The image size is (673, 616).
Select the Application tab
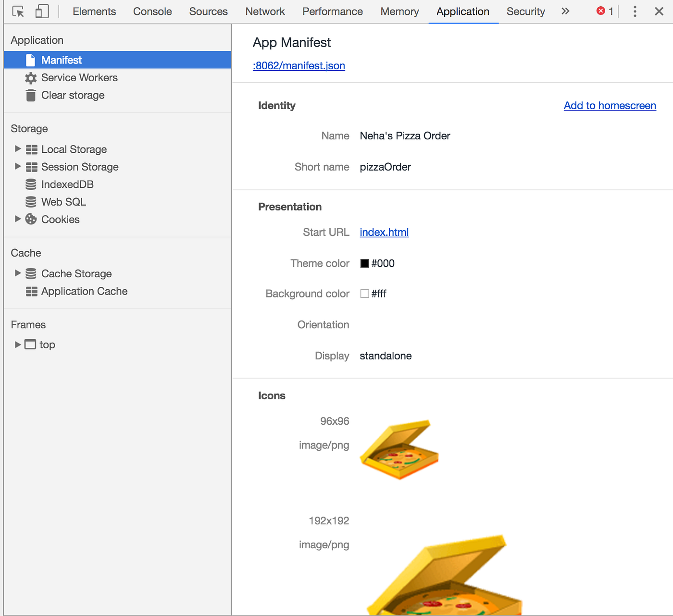click(463, 12)
